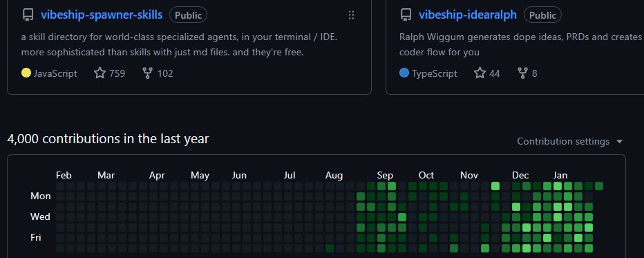Click the Dec month label on graph

coord(520,176)
